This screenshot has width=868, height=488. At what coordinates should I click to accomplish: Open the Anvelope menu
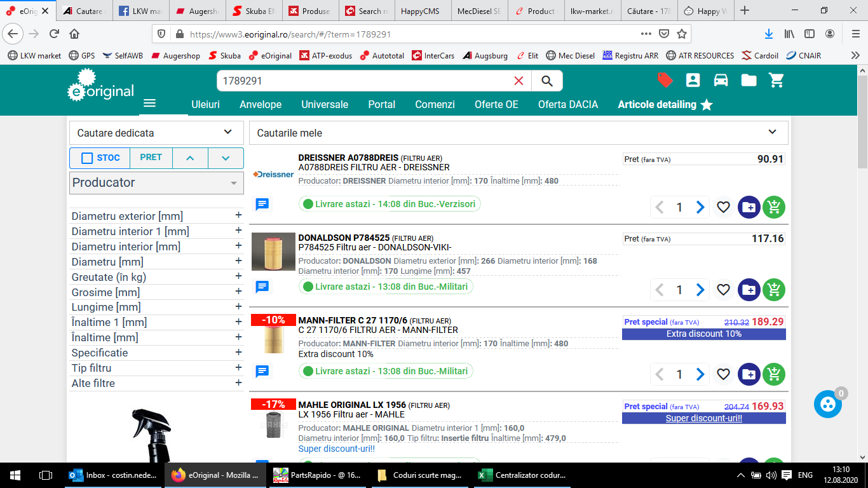(x=261, y=104)
